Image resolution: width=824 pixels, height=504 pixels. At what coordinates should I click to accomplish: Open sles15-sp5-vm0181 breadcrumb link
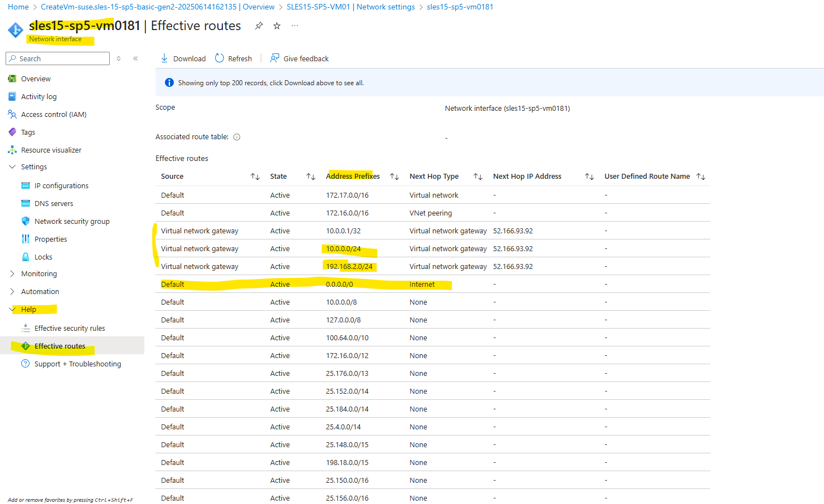coord(460,7)
